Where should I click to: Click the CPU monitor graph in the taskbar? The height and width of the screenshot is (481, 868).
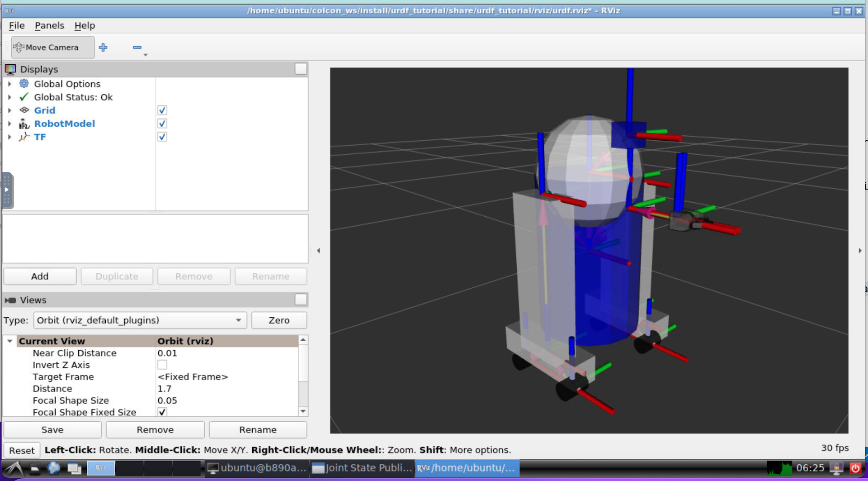pos(779,468)
